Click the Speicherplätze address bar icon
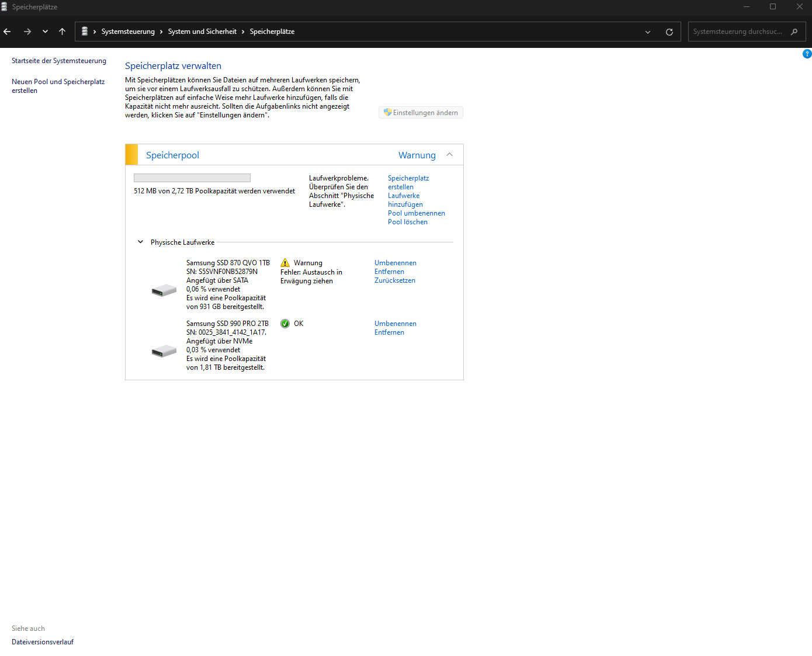The width and height of the screenshot is (812, 656). (85, 32)
